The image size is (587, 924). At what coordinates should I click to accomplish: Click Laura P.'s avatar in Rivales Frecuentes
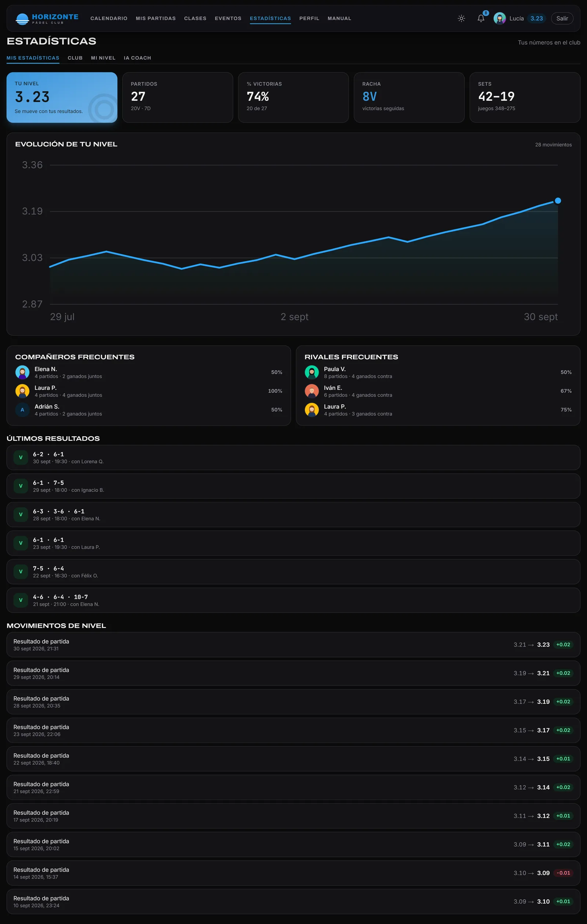[x=311, y=410]
